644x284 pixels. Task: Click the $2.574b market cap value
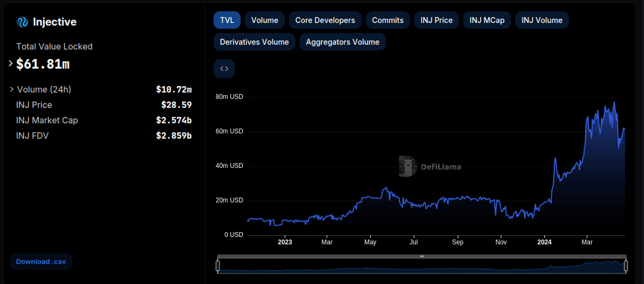click(174, 120)
